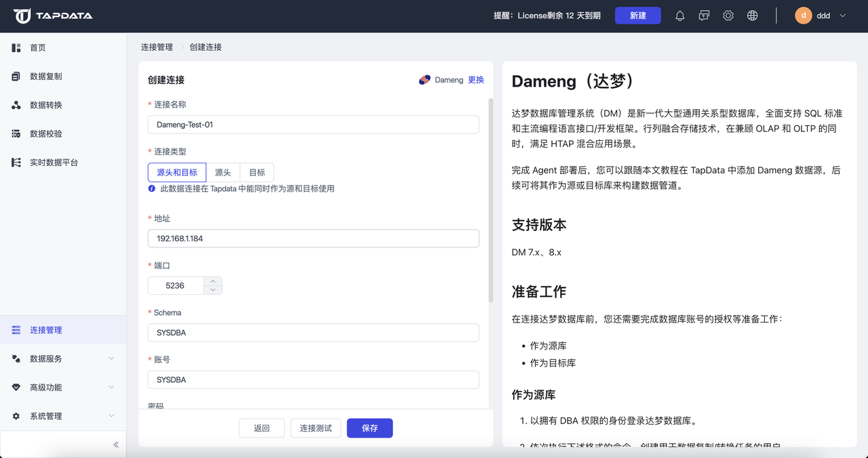The height and width of the screenshot is (458, 868).
Task: Open the settings gear icon
Action: click(728, 16)
